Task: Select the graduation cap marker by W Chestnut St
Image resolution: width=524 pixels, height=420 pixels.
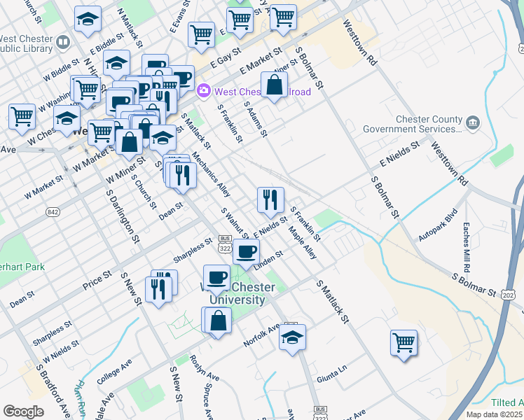Action: pos(67,121)
